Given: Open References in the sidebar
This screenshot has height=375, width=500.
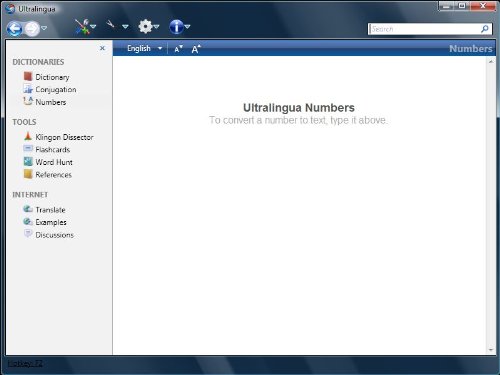Looking at the screenshot, I should coord(53,175).
